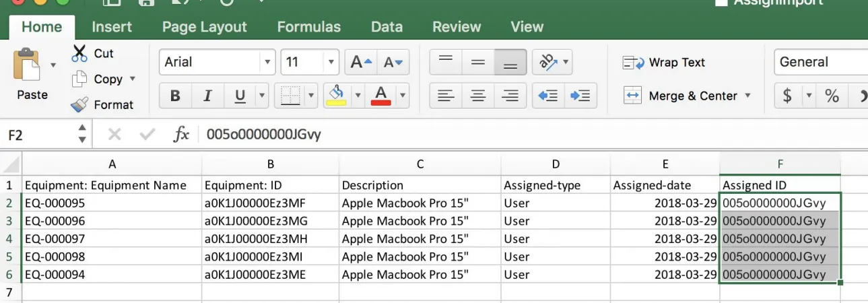This screenshot has width=868, height=303.
Task: Click the Name Box showing F2
Action: (x=39, y=135)
